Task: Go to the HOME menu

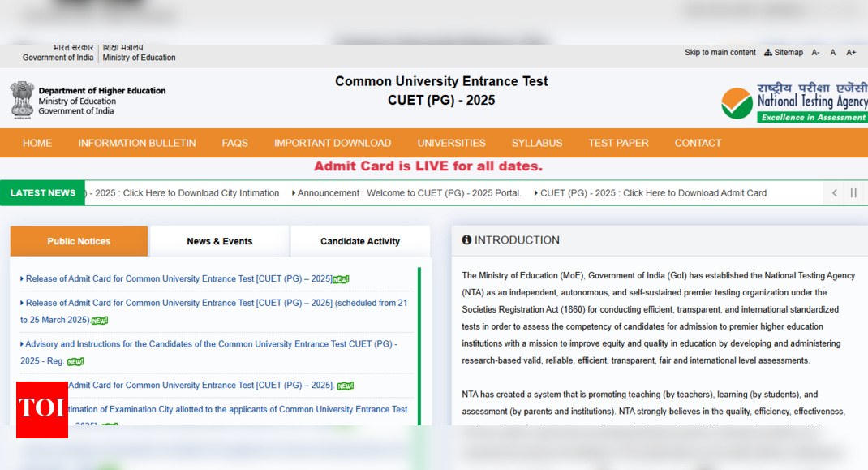Action: (37, 143)
